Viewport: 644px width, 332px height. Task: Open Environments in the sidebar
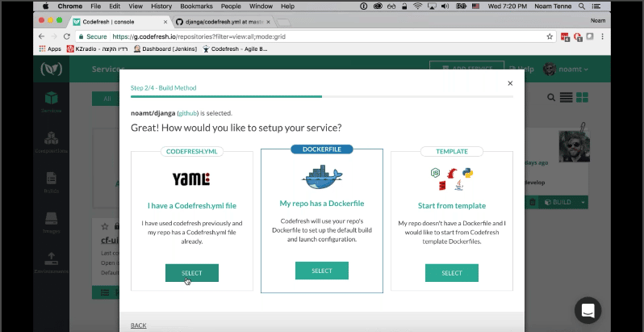click(52, 263)
